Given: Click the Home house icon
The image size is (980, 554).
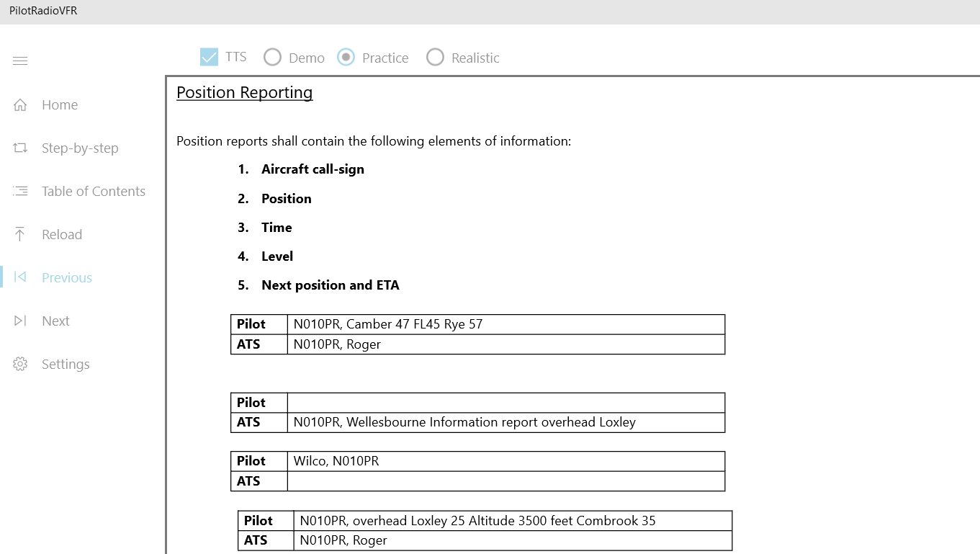Looking at the screenshot, I should pyautogui.click(x=20, y=104).
